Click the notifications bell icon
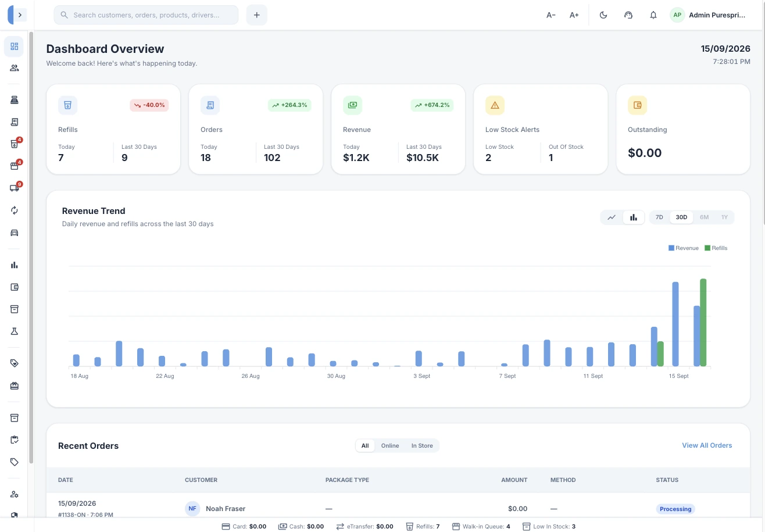The width and height of the screenshot is (765, 532). [653, 15]
